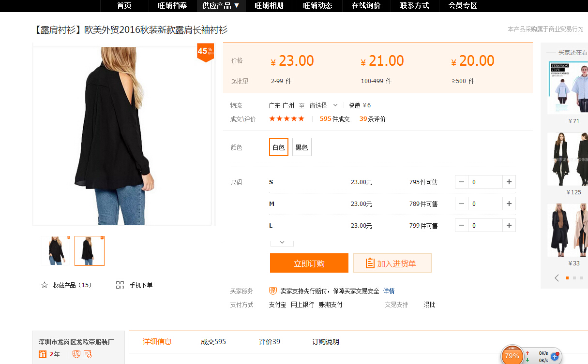Select the 黑色 color option
Screen dimensions: 588x364
pyautogui.click(x=302, y=147)
